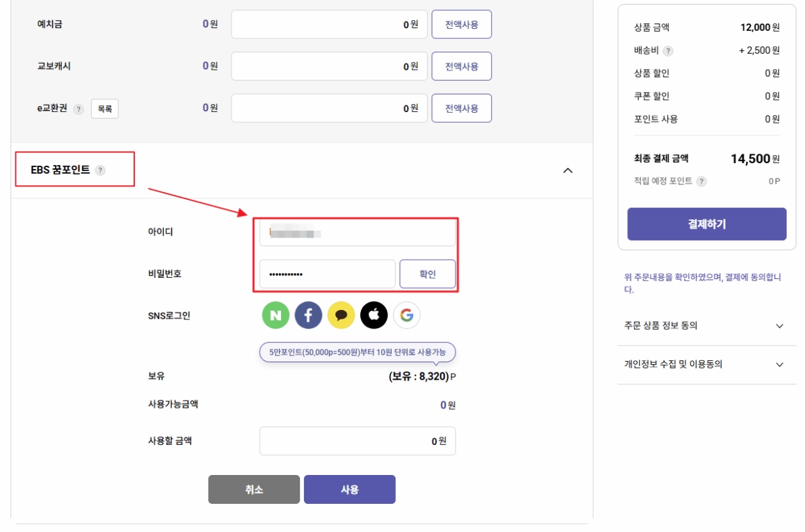Select the 아이디 ID input field
Viewport: 805px width, 532px height.
[x=358, y=231]
